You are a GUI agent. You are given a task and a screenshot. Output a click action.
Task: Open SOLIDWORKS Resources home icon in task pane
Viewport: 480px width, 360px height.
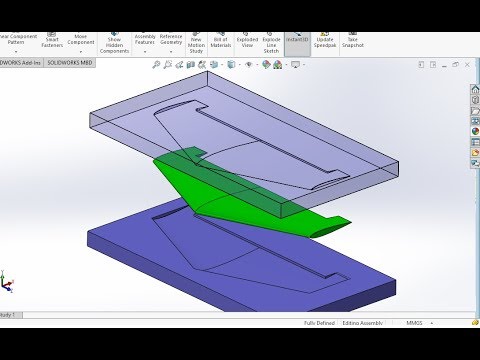pyautogui.click(x=475, y=89)
